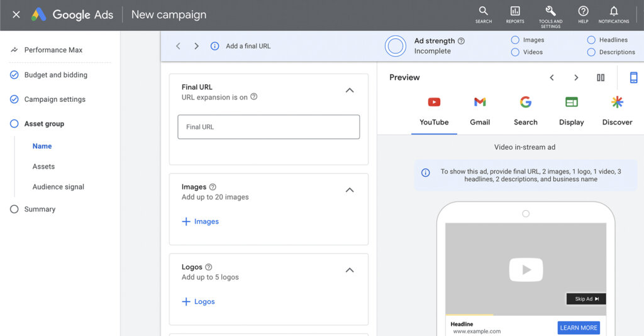The width and height of the screenshot is (644, 336).
Task: Click info icon in preview requirement notice
Action: pos(426,173)
